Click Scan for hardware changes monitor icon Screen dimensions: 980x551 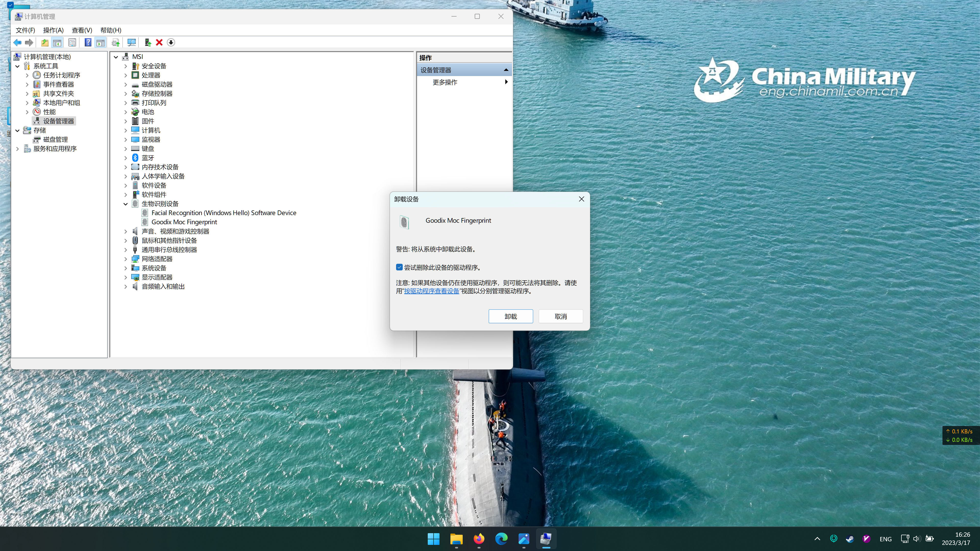click(x=132, y=43)
